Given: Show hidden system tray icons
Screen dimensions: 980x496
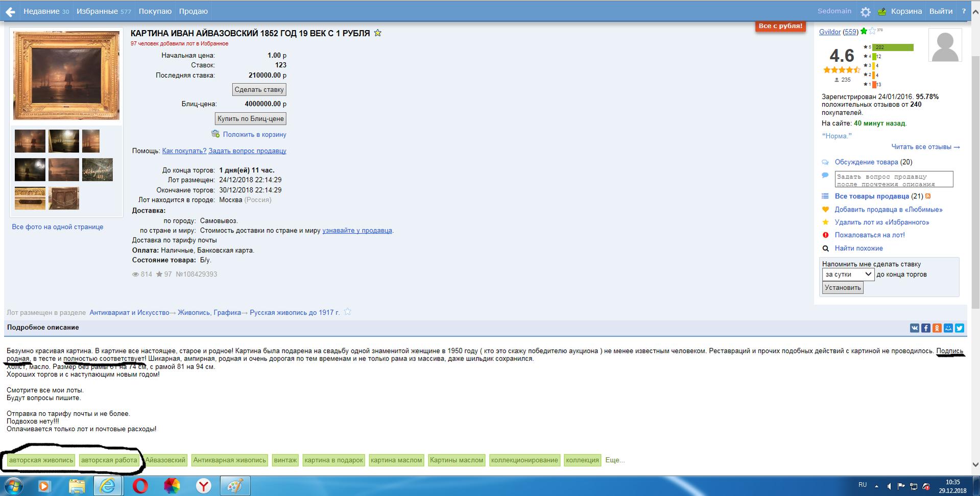Looking at the screenshot, I should (x=876, y=486).
